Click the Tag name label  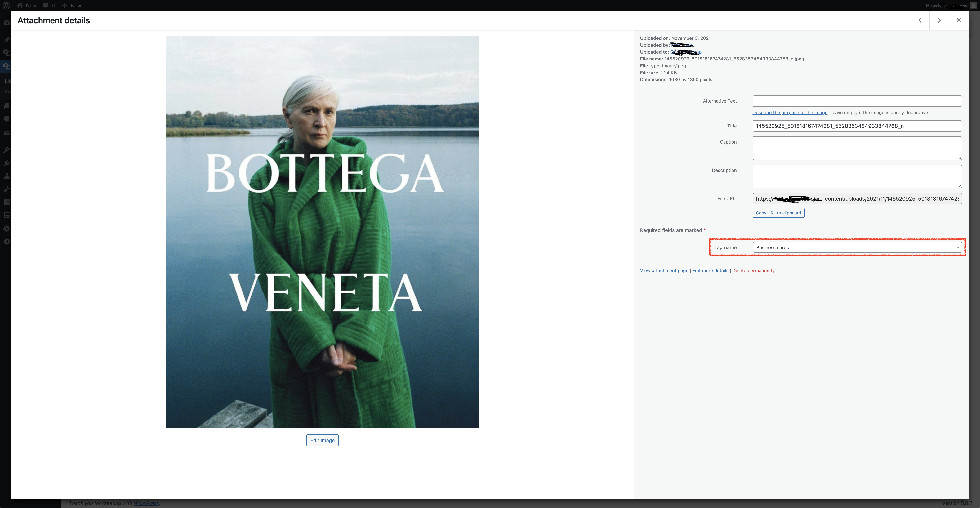point(725,247)
